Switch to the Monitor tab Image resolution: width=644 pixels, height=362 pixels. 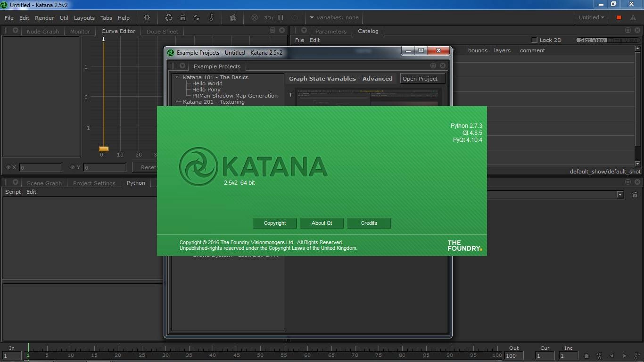click(80, 32)
